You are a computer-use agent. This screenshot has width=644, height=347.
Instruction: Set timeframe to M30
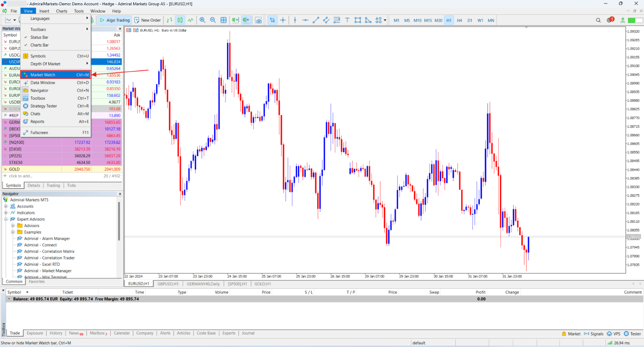438,20
